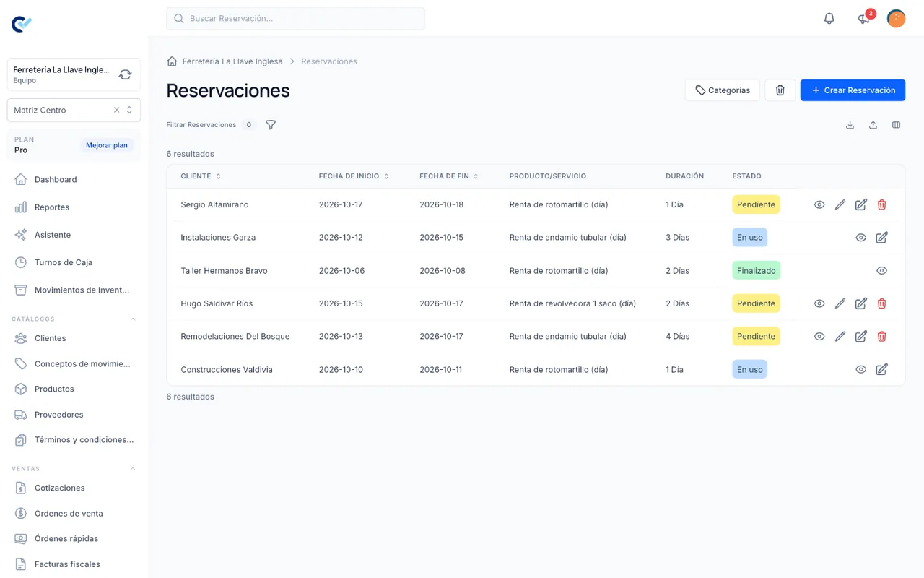Open Categorías button
This screenshot has height=578, width=924.
tap(722, 90)
